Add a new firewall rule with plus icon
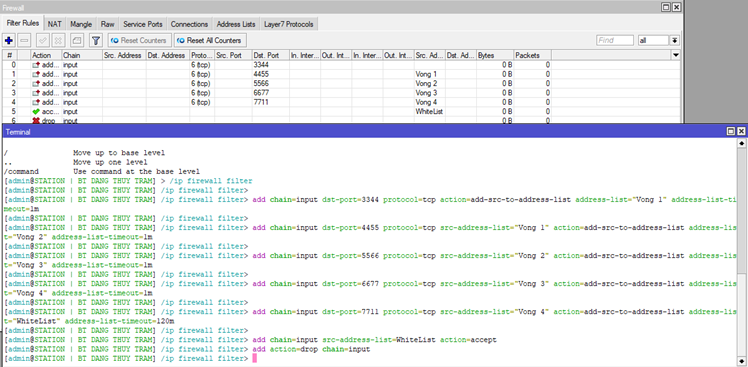Image resolution: width=748 pixels, height=367 pixels. 9,41
